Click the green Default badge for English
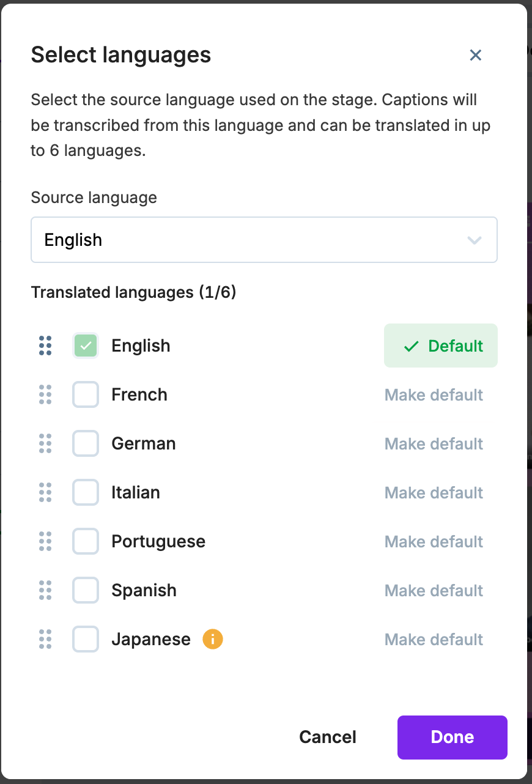Image resolution: width=532 pixels, height=784 pixels. click(x=441, y=346)
